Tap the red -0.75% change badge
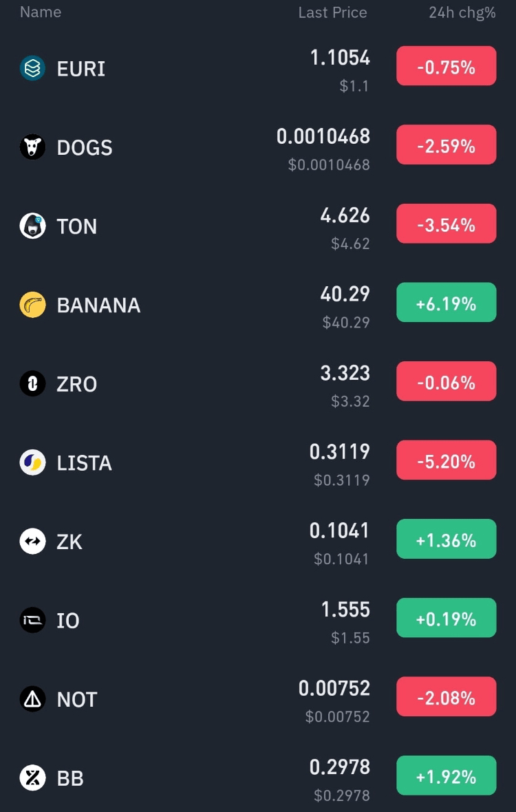 point(446,66)
